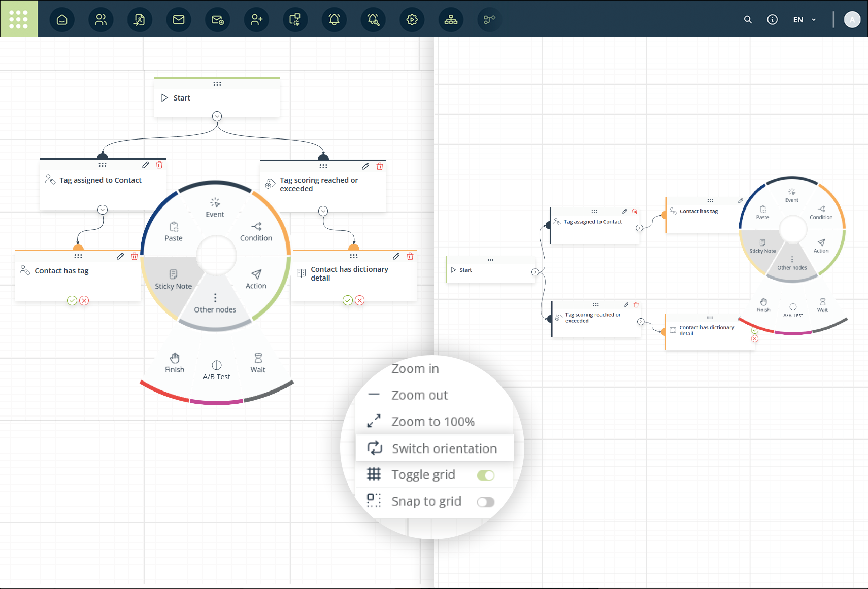Edit the Tag assigned to Contact node
Screen dimensions: 868x589
point(146,165)
